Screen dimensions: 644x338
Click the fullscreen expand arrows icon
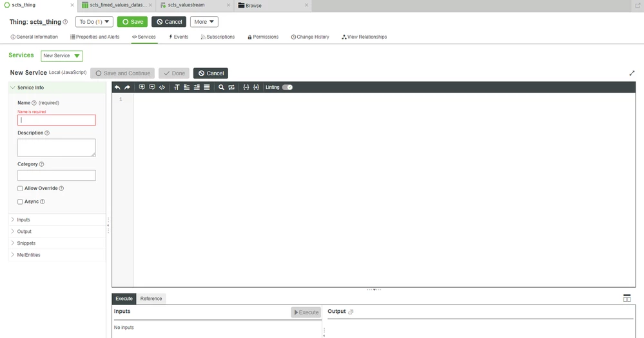(x=632, y=73)
